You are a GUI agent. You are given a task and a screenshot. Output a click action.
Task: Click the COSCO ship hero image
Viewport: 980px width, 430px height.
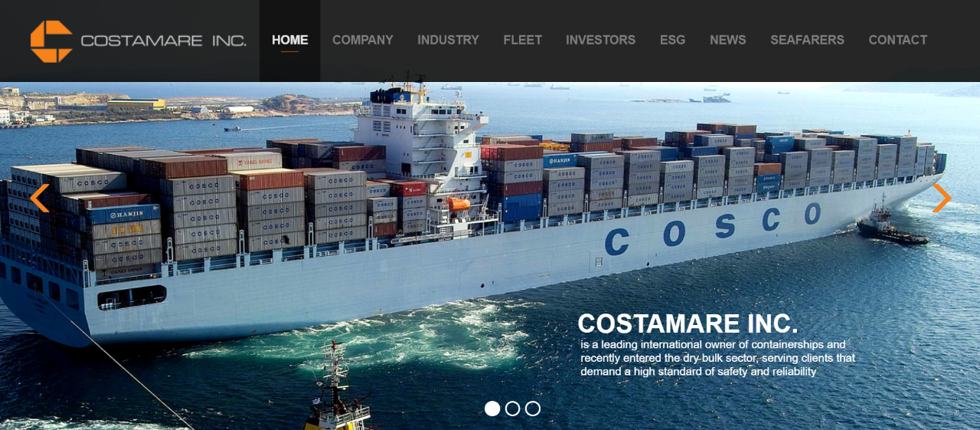pyautogui.click(x=490, y=256)
